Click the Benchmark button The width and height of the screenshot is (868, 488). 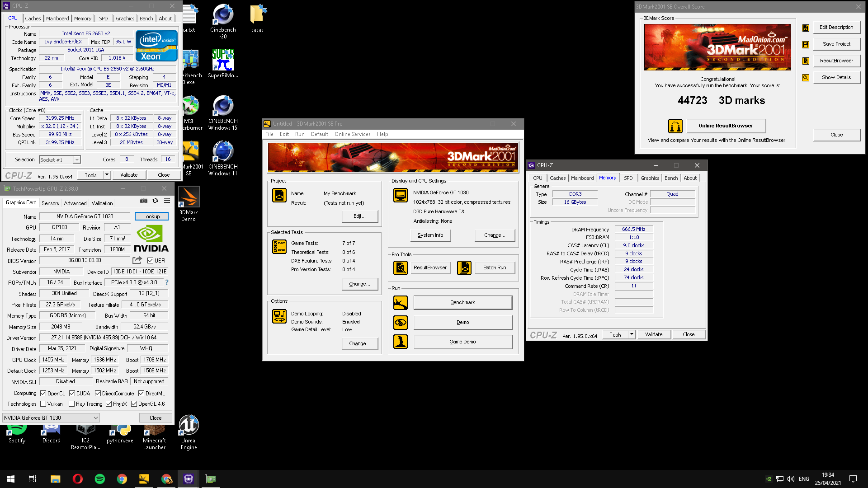[462, 303]
